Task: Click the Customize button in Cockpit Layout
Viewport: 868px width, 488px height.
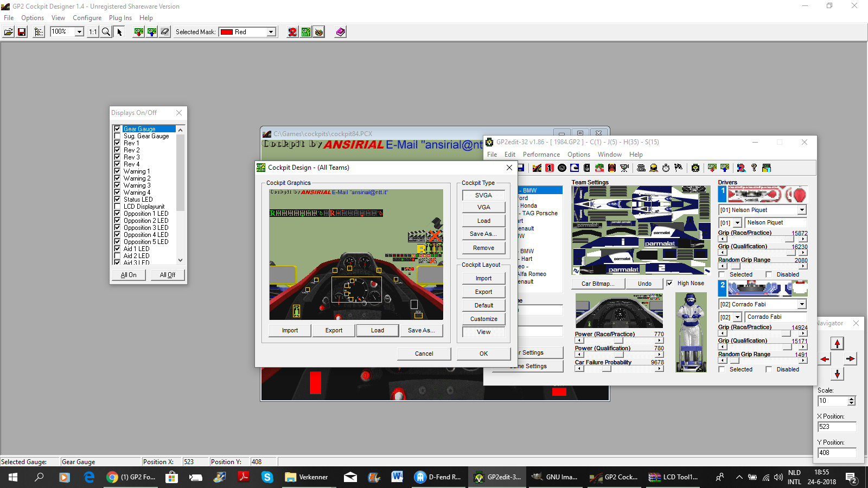Action: 483,319
